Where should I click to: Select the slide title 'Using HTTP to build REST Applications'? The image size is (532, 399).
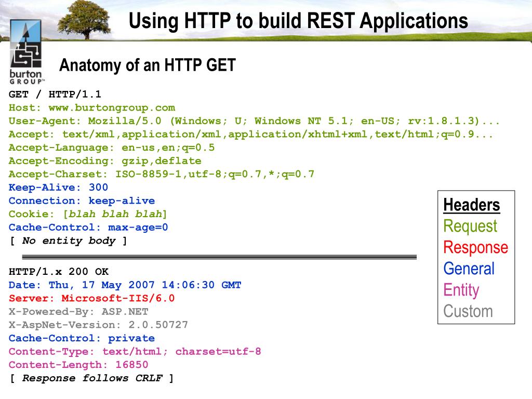pyautogui.click(x=298, y=21)
